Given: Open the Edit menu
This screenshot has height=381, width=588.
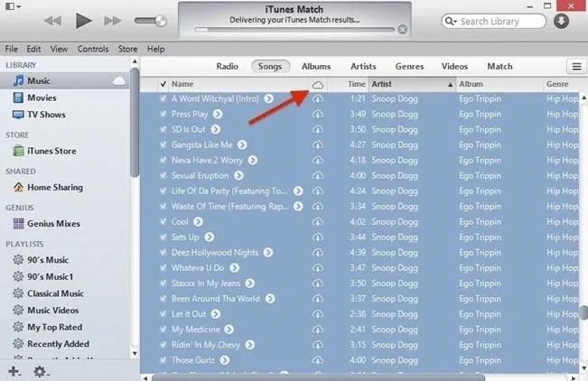Looking at the screenshot, I should point(33,49).
